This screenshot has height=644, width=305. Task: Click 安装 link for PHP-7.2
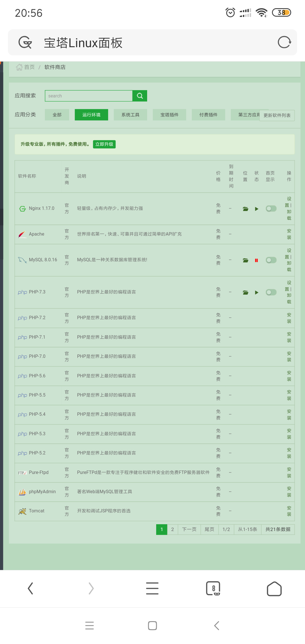click(x=289, y=318)
